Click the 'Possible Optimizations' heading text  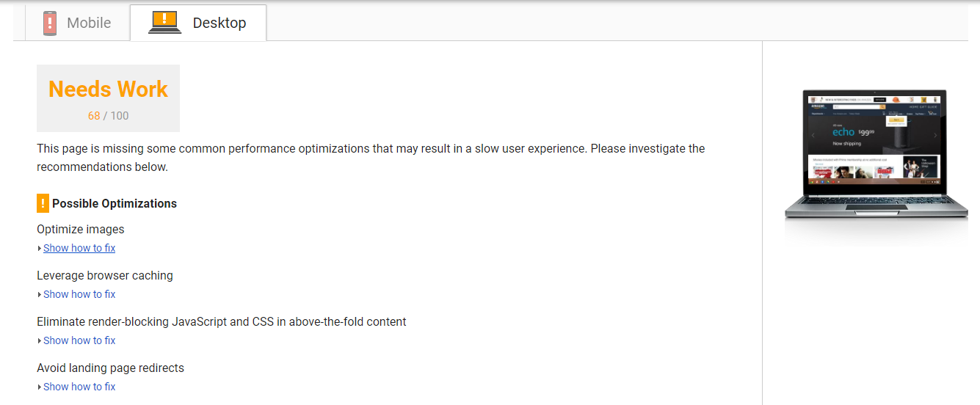tap(115, 203)
